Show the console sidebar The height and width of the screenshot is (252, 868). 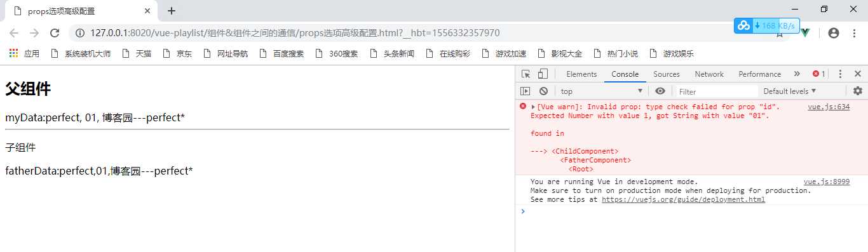click(x=526, y=91)
